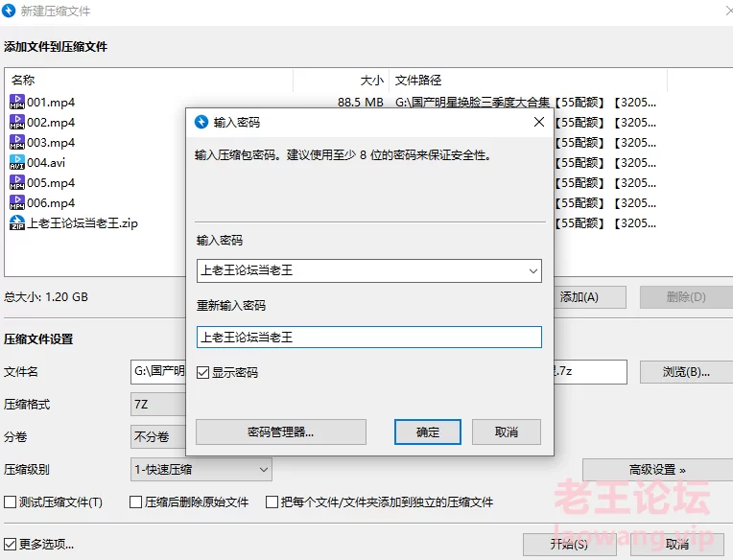Toggle the 更多选项... checkbox

[10, 544]
